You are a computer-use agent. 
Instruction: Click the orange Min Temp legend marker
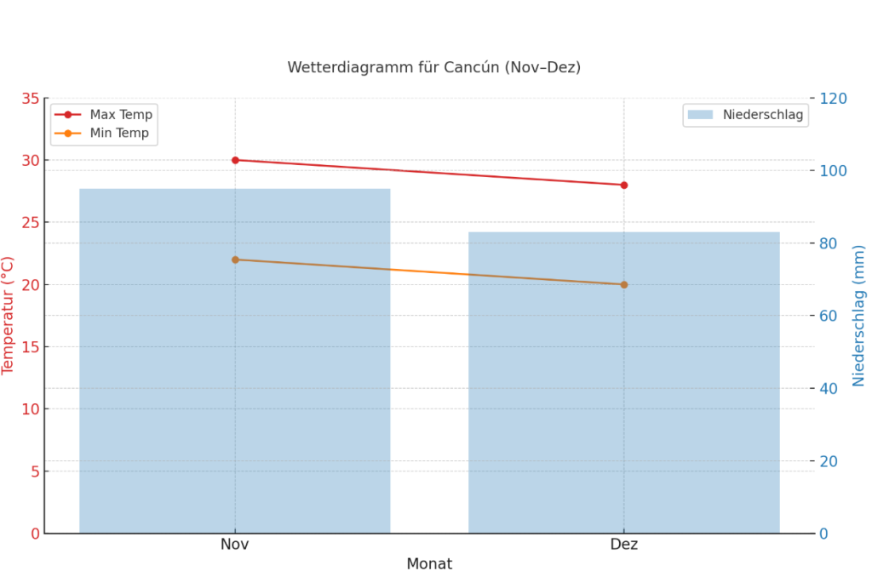[68, 134]
